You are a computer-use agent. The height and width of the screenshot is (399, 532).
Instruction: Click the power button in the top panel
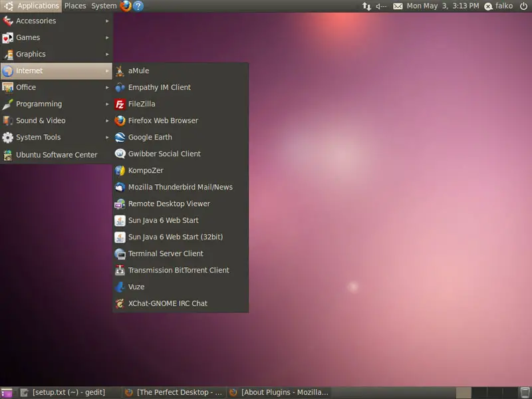(523, 6)
